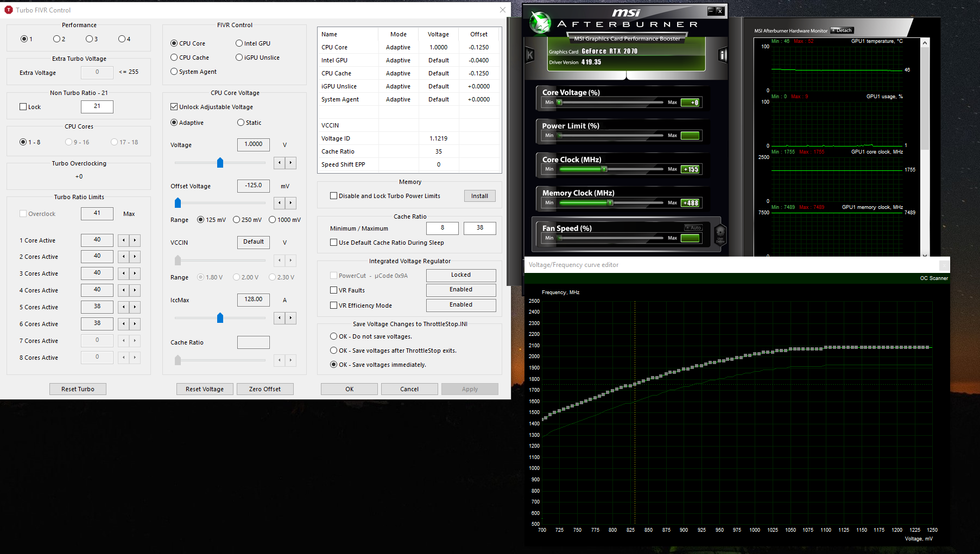Decrease IccMax with left arrow button
The image size is (980, 554).
[x=280, y=318]
